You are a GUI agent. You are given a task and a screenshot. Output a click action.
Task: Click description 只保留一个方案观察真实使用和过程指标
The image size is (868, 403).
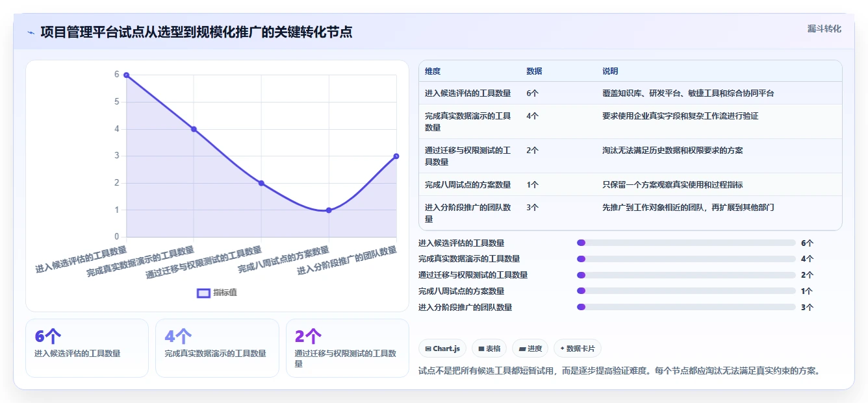tap(672, 185)
